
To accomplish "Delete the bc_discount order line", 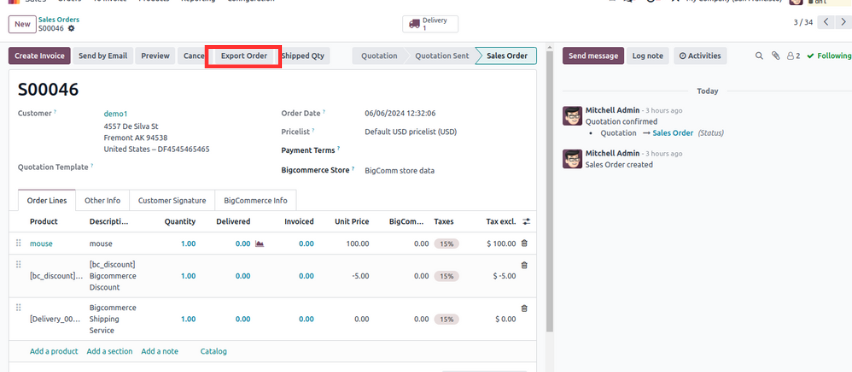I will click(524, 265).
